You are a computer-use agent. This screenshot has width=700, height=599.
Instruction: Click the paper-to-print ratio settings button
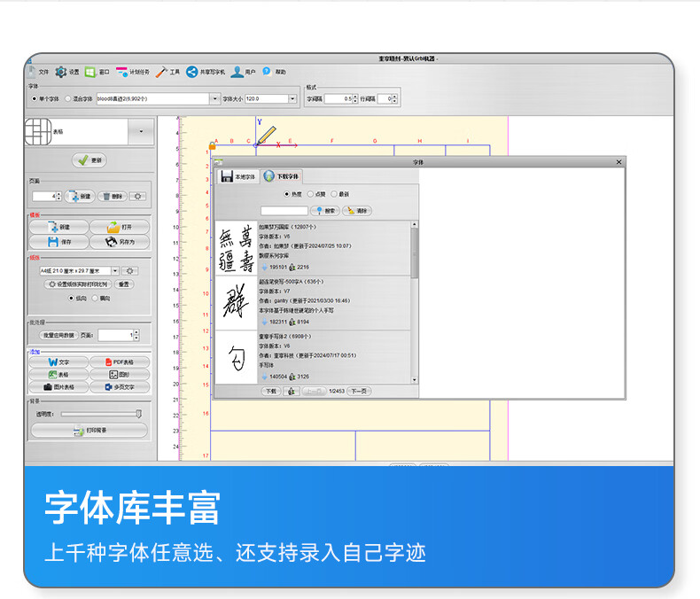(78, 284)
